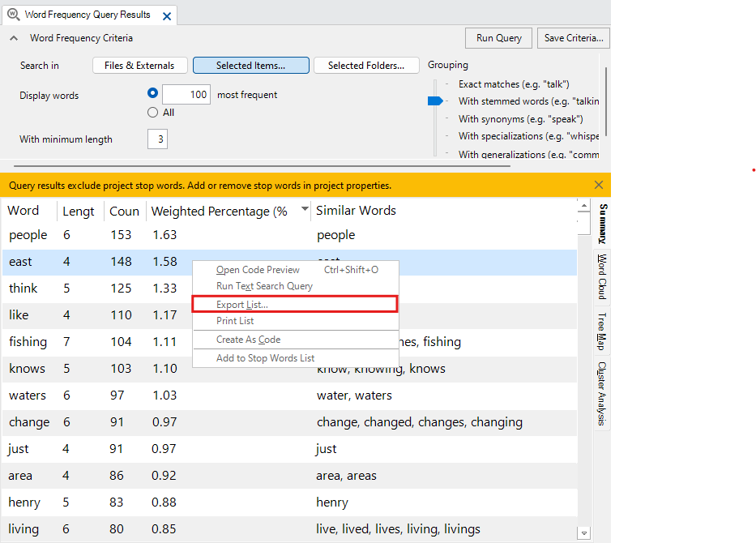Collapse the Word Frequency Criteria section

coord(14,38)
